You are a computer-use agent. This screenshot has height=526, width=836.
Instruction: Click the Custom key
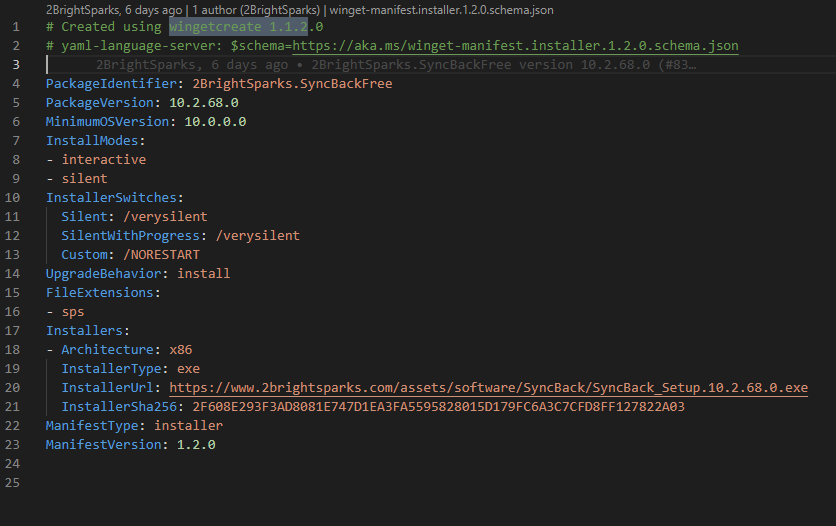pyautogui.click(x=84, y=255)
